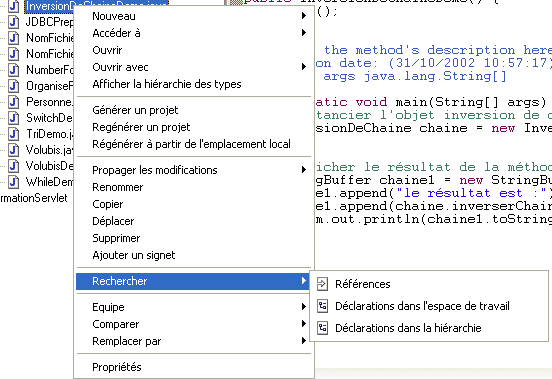
Task: Select the Personne file in the tree
Action: click(x=49, y=102)
